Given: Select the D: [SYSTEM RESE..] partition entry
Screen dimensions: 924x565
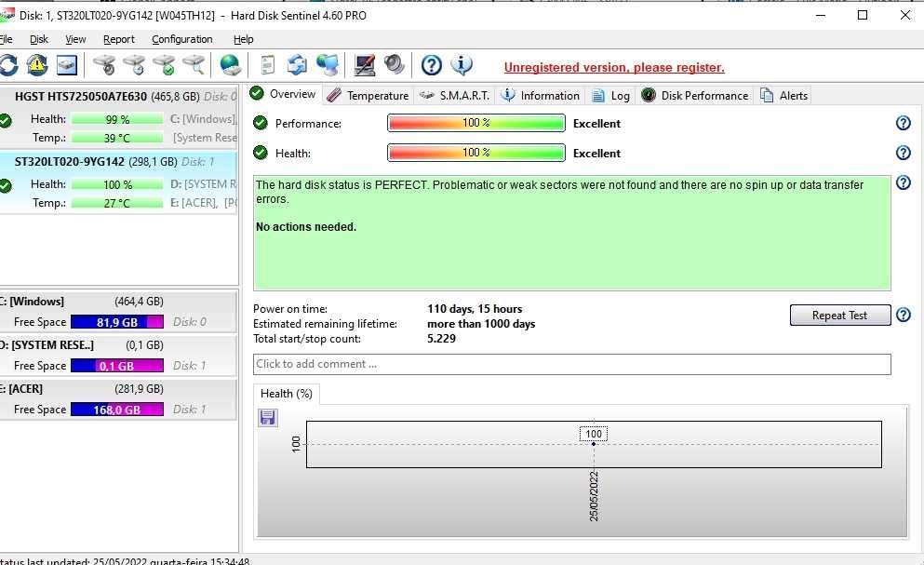Looking at the screenshot, I should tap(118, 355).
